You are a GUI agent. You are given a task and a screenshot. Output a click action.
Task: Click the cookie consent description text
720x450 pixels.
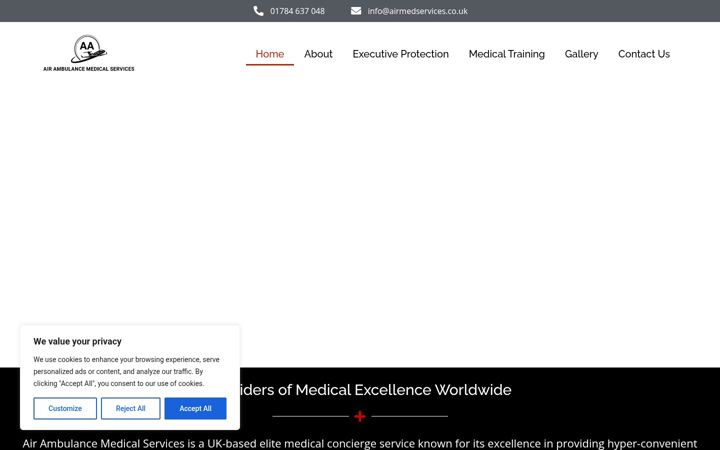click(126, 371)
